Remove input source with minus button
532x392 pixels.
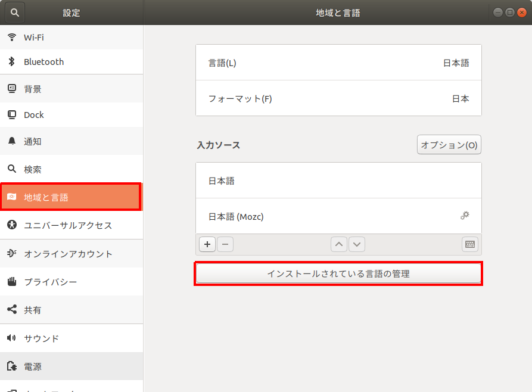(225, 244)
